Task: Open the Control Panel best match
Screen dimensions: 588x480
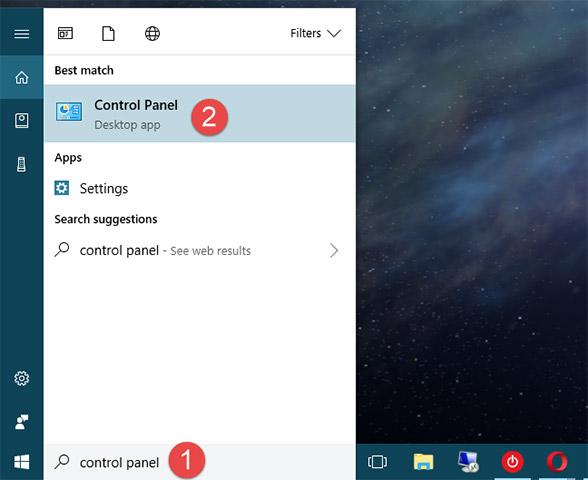Action: [x=200, y=114]
